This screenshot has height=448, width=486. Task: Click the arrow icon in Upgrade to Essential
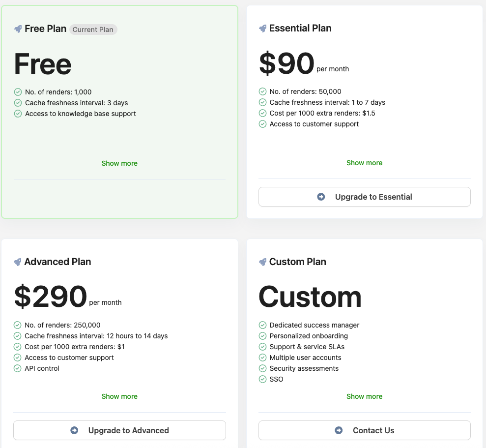[320, 196]
